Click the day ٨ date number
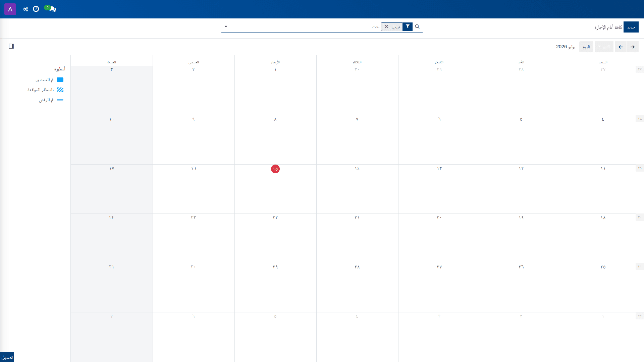Viewport: 644px width, 362px height. point(275,119)
